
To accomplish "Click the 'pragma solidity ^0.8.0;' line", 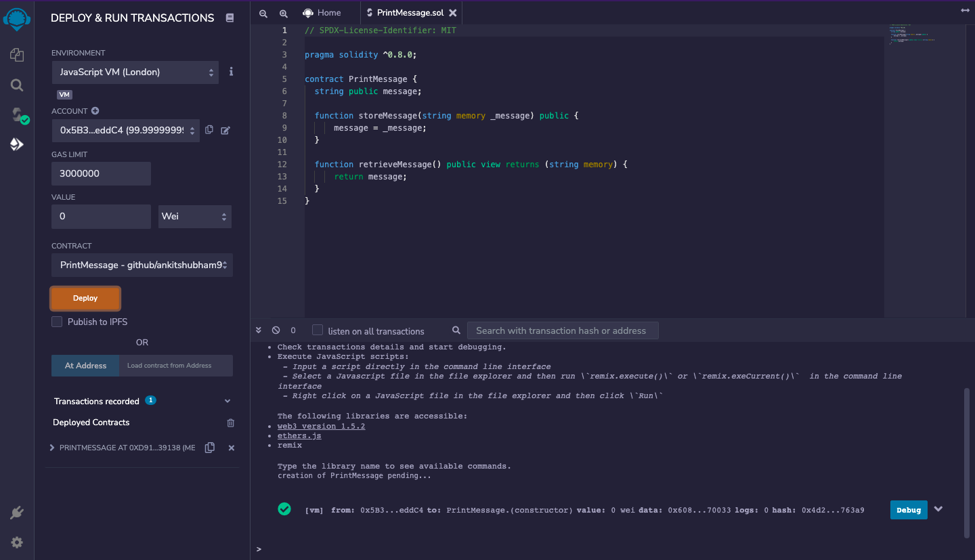I will pyautogui.click(x=361, y=55).
